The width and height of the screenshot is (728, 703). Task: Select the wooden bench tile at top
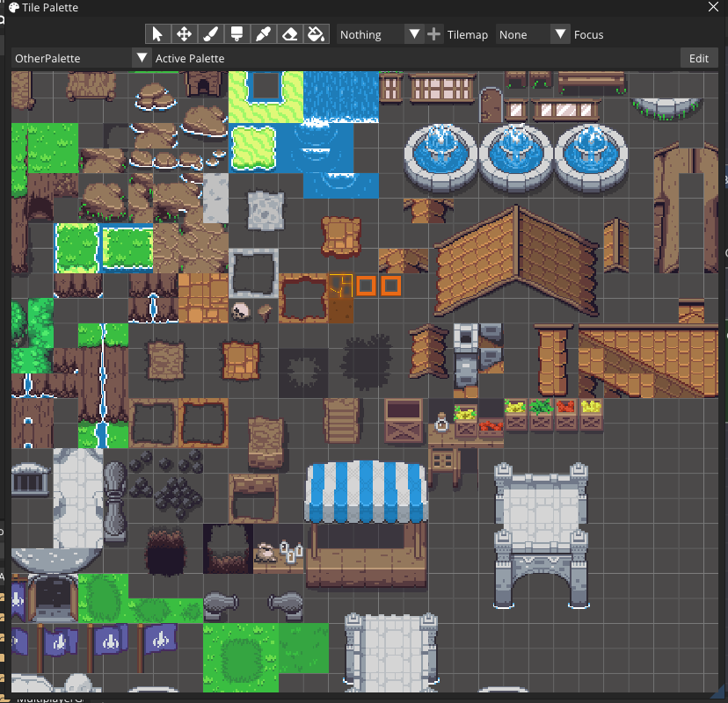pyautogui.click(x=592, y=83)
